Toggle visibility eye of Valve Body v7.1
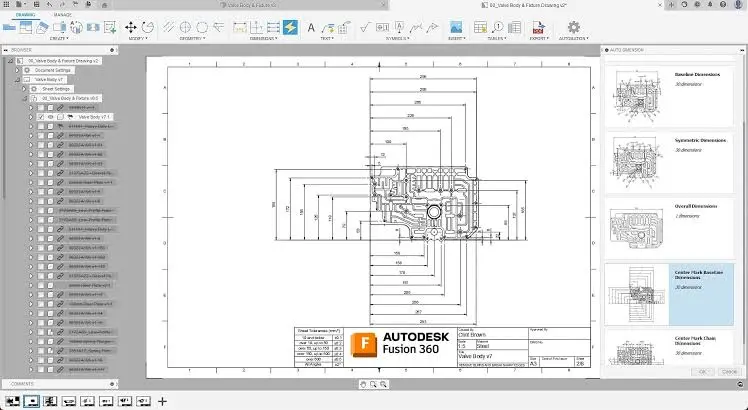The height and width of the screenshot is (410, 748). click(51, 117)
